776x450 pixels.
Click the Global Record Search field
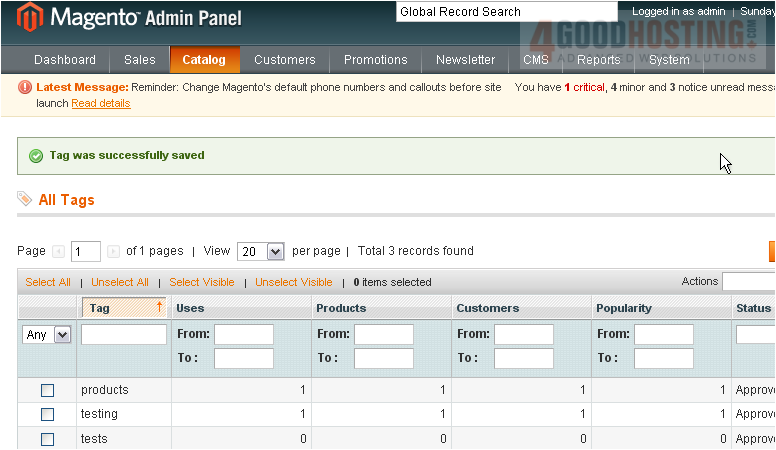coord(506,12)
